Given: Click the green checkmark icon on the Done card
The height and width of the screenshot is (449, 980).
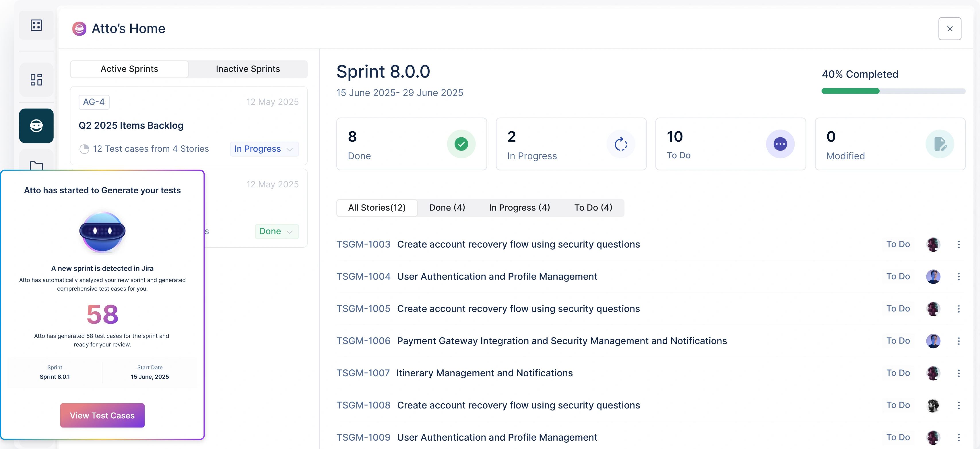Looking at the screenshot, I should click(x=461, y=144).
